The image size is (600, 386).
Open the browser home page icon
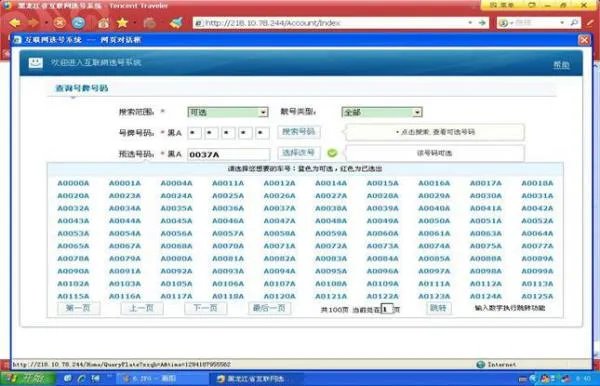[x=103, y=23]
